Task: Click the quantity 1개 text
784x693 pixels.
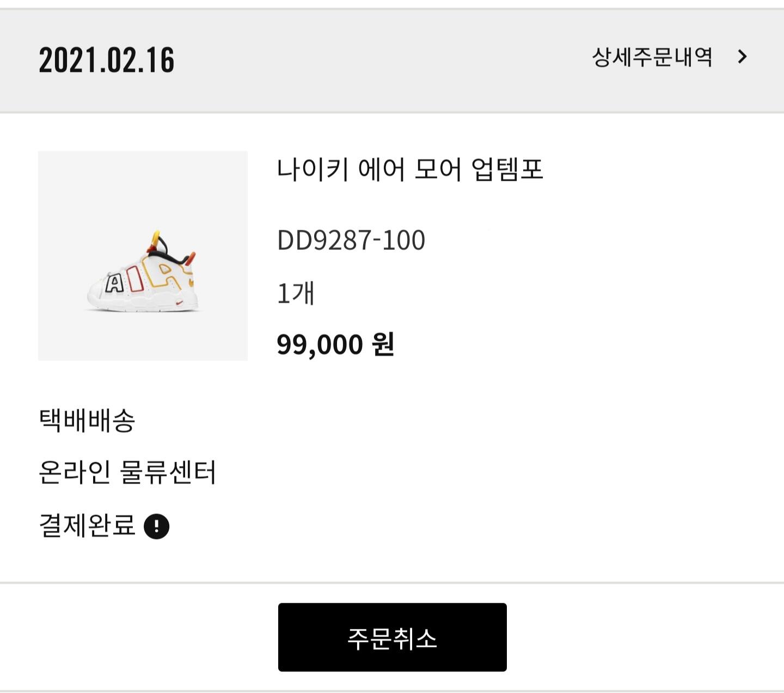Action: [296, 293]
